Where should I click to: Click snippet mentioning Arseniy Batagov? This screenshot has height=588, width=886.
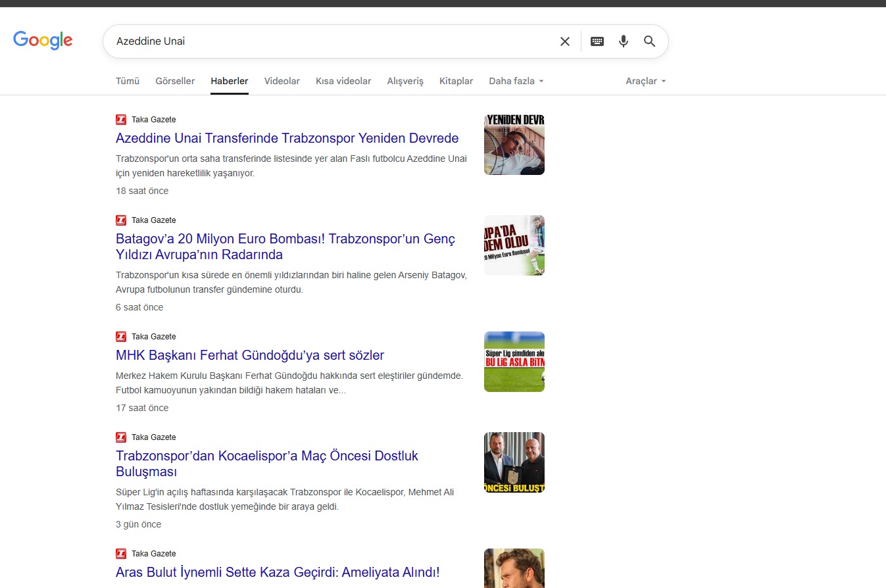click(x=291, y=282)
